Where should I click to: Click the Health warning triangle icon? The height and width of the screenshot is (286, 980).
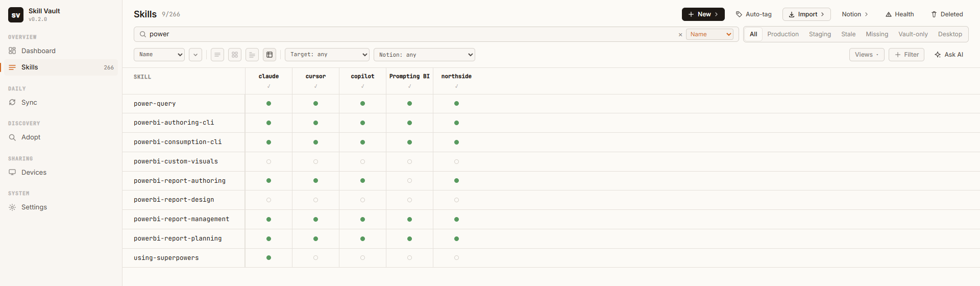(889, 14)
